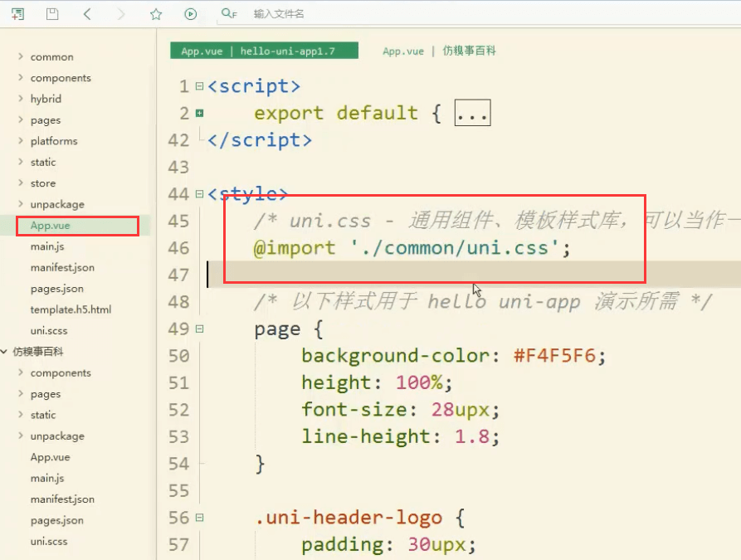The height and width of the screenshot is (560, 741).
Task: Open App.vue under 仿糗事百科
Action: (50, 457)
